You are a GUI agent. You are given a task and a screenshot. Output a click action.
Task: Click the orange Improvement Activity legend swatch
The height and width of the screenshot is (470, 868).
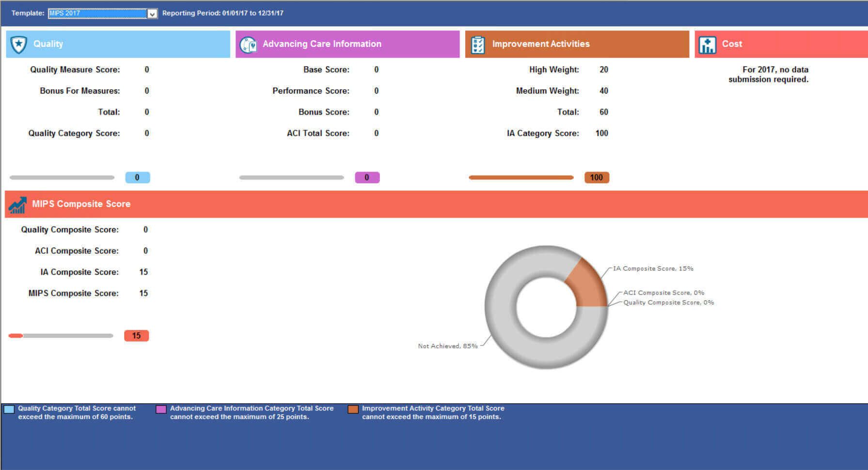(x=353, y=409)
